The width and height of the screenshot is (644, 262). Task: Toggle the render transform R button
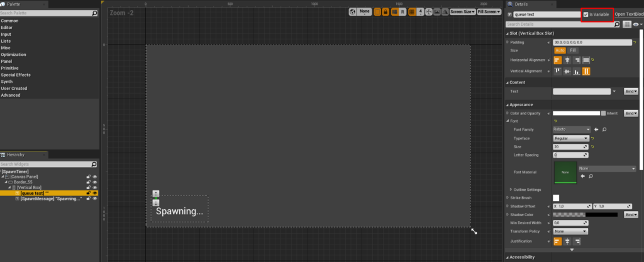[403, 12]
